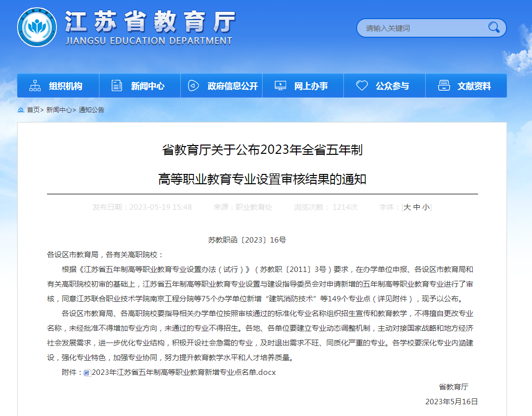The height and width of the screenshot is (416, 532).
Task: Click the 组织机构 organization chart icon
Action: (35, 86)
